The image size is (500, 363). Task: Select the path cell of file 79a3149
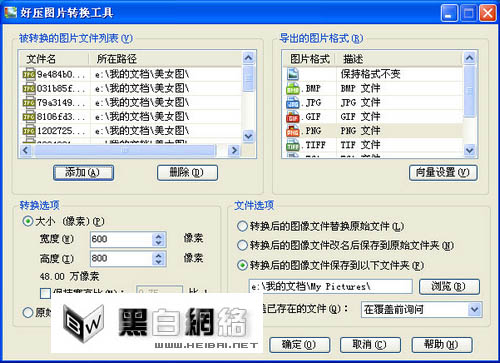point(142,103)
